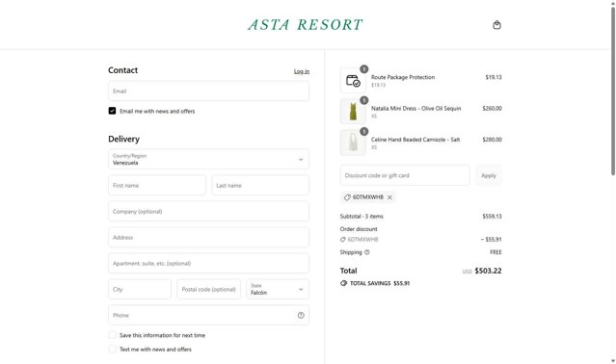Check Save this information for next time

click(x=113, y=335)
